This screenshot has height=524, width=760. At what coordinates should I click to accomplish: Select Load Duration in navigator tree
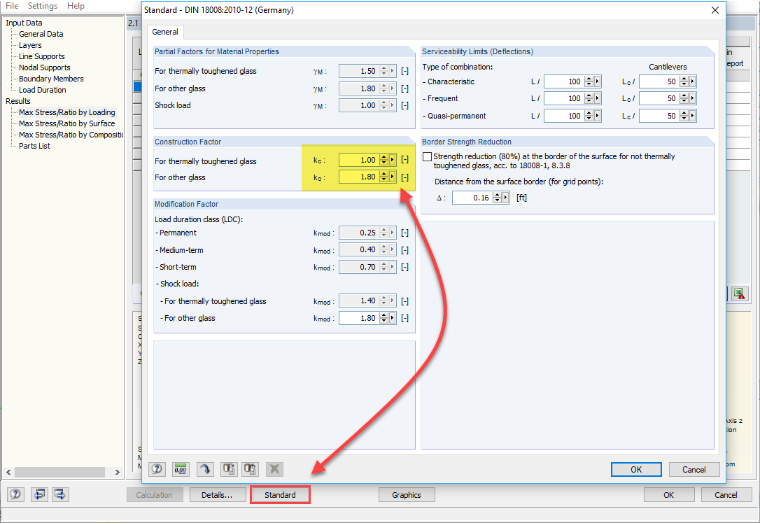point(42,90)
